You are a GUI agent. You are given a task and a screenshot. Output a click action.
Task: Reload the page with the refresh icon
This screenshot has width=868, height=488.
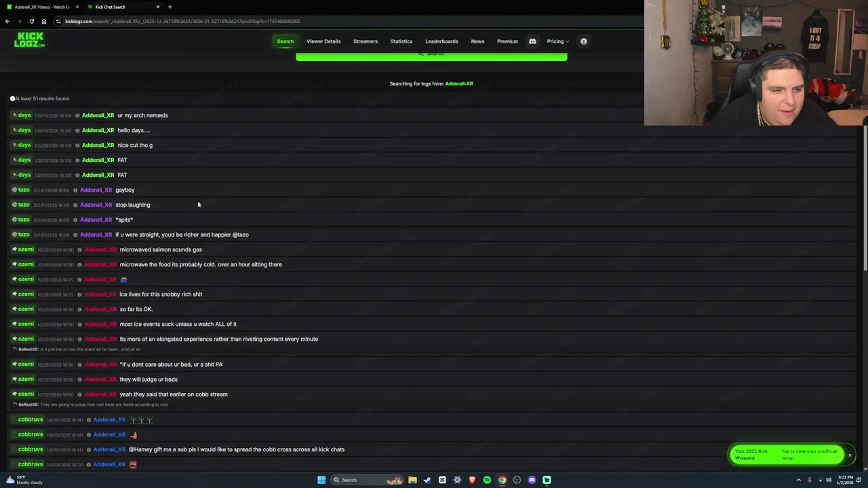(x=31, y=21)
